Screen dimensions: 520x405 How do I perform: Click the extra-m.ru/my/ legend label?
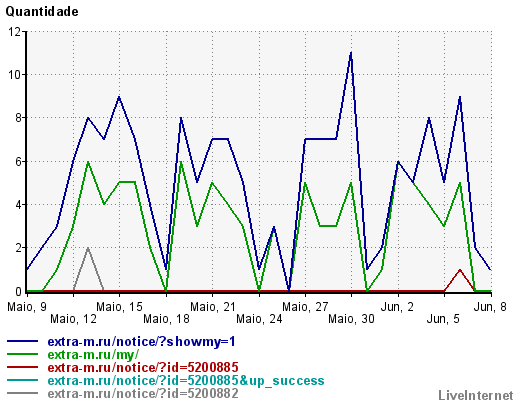pyautogui.click(x=93, y=355)
